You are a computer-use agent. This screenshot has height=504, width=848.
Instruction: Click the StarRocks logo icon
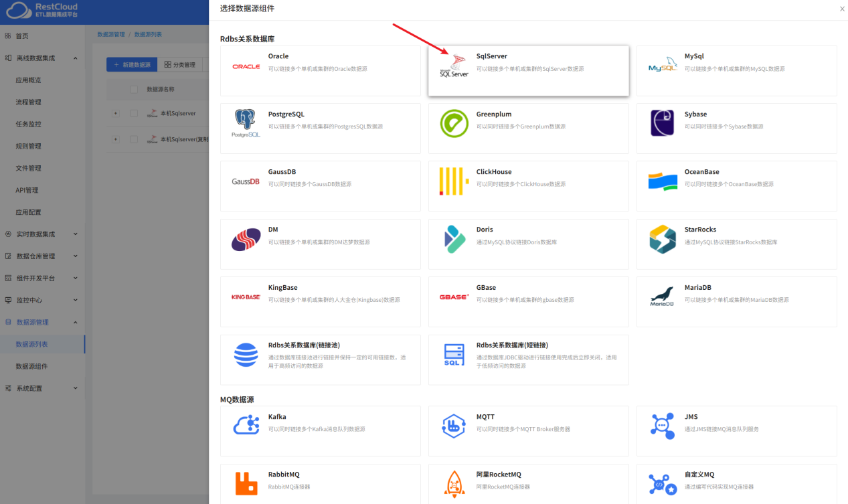pos(663,239)
